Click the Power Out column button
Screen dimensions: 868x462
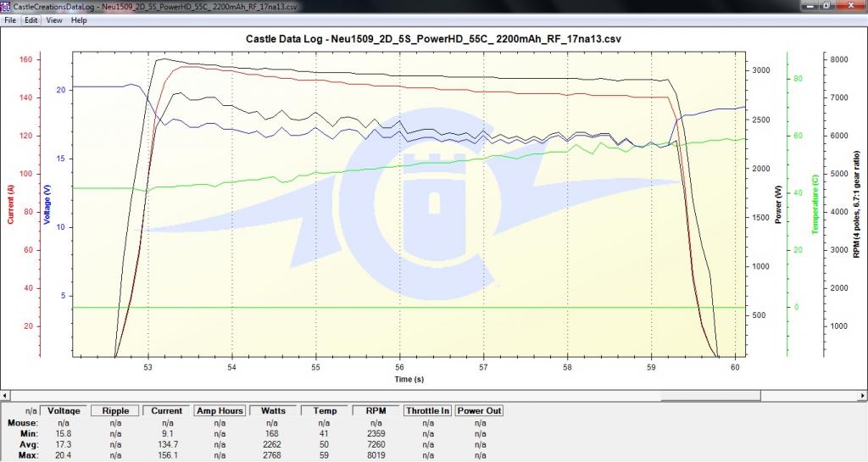point(480,411)
